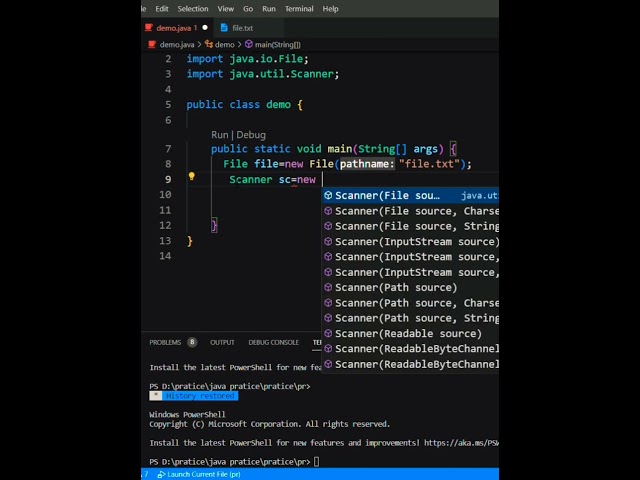Click the demo class breadcrumb item
This screenshot has height=480, width=640.
[x=224, y=44]
